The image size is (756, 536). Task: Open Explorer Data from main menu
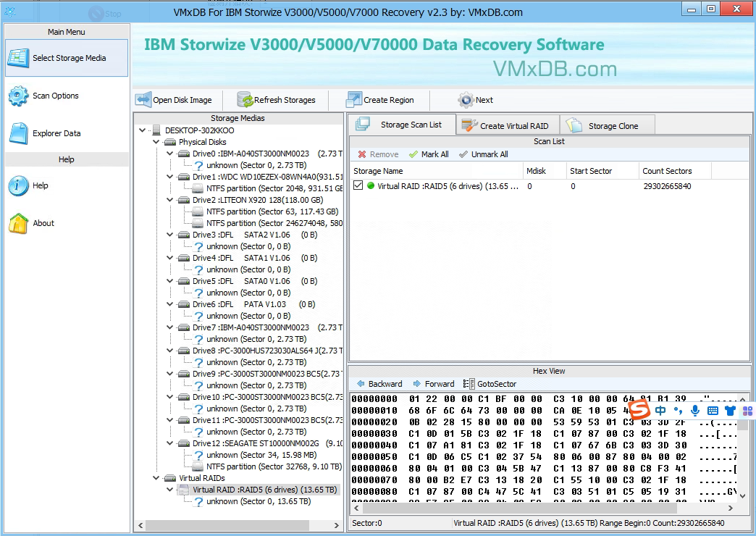(x=56, y=134)
